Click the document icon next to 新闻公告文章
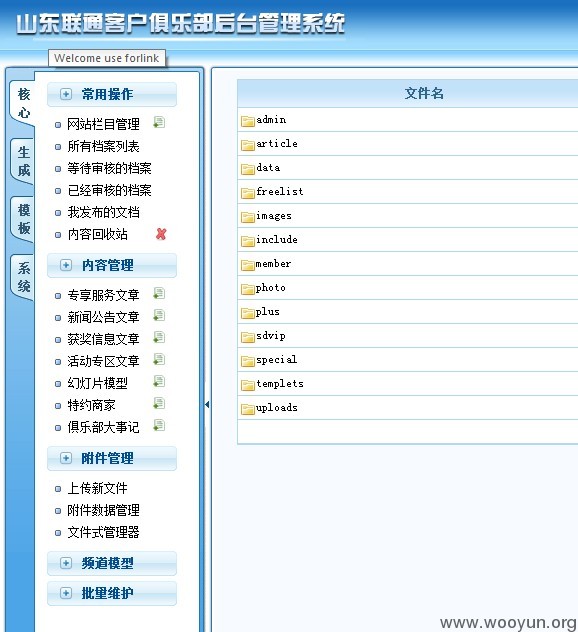The image size is (578, 632). pos(159,315)
